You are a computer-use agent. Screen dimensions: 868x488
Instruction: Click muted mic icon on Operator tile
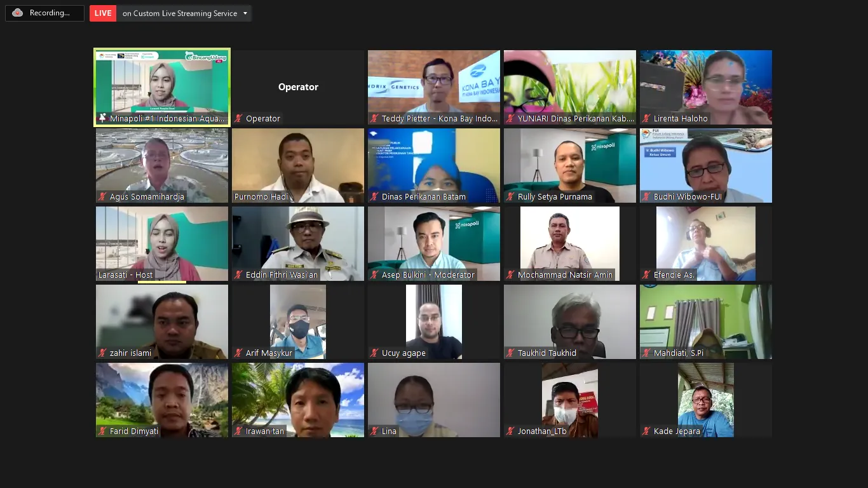[x=239, y=118]
